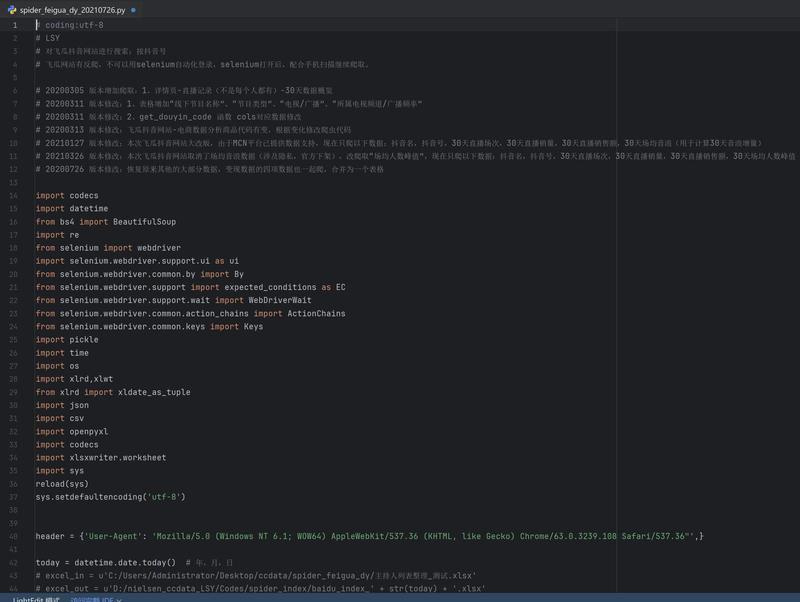
Task: Click the 'User-Agent' key in header dict
Action: [111, 537]
